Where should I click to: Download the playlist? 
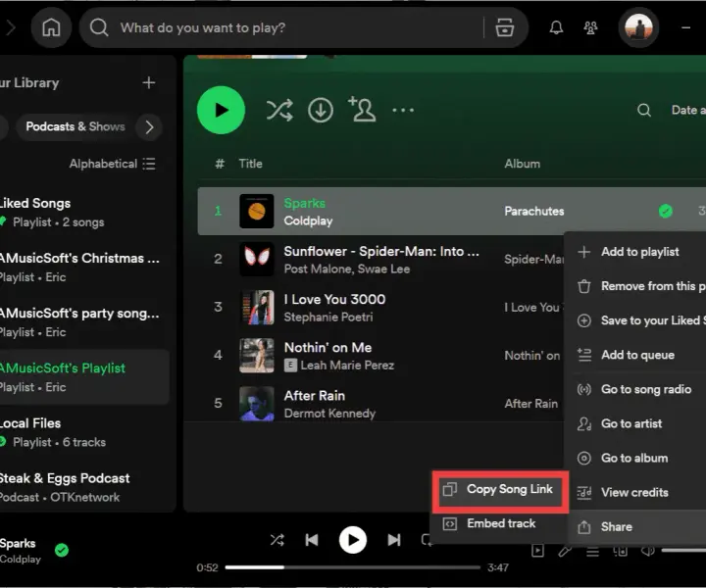[x=321, y=110]
